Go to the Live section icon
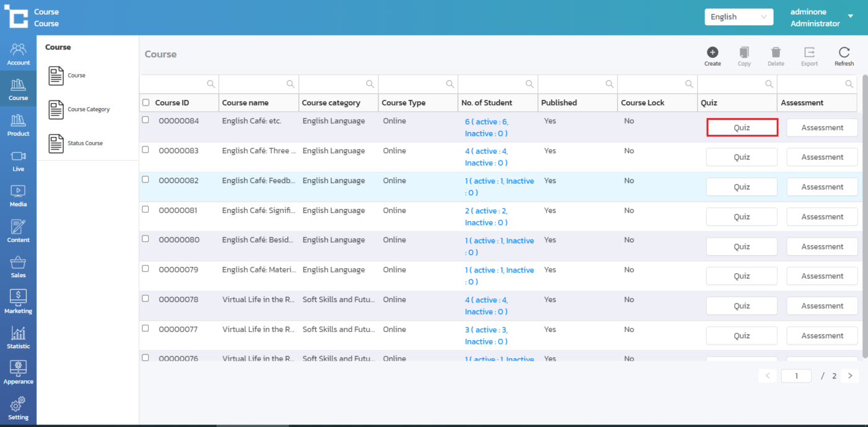The image size is (868, 427). [x=18, y=160]
